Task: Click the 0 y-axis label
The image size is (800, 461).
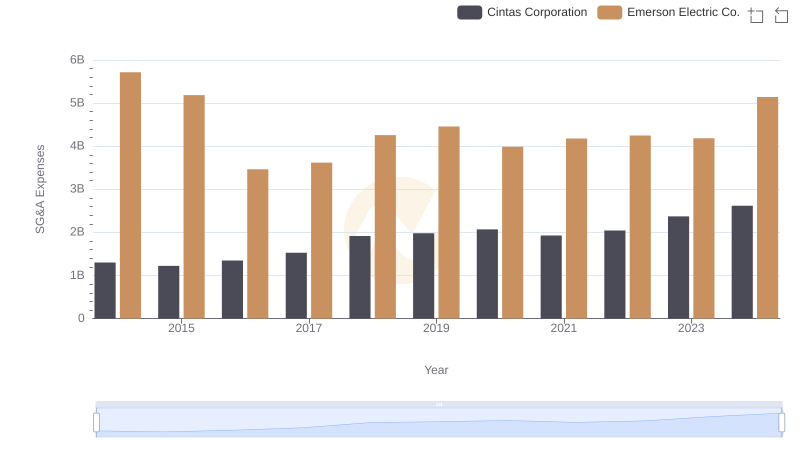Action: coord(81,318)
